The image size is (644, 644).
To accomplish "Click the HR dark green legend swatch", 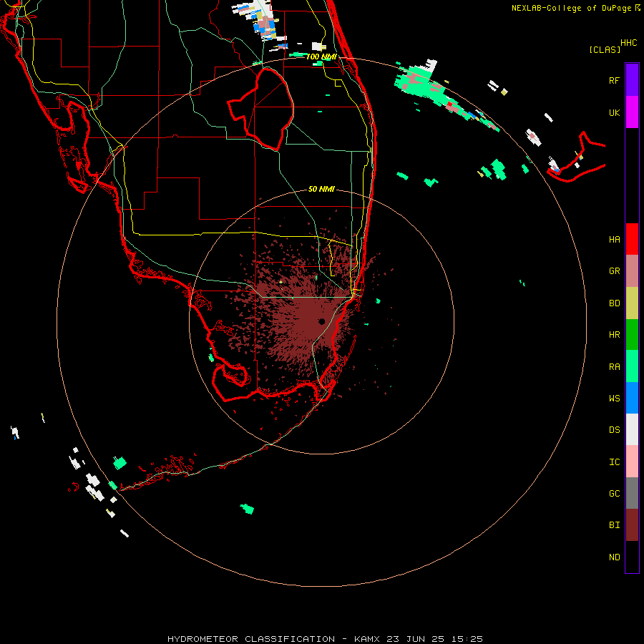I will tap(632, 335).
